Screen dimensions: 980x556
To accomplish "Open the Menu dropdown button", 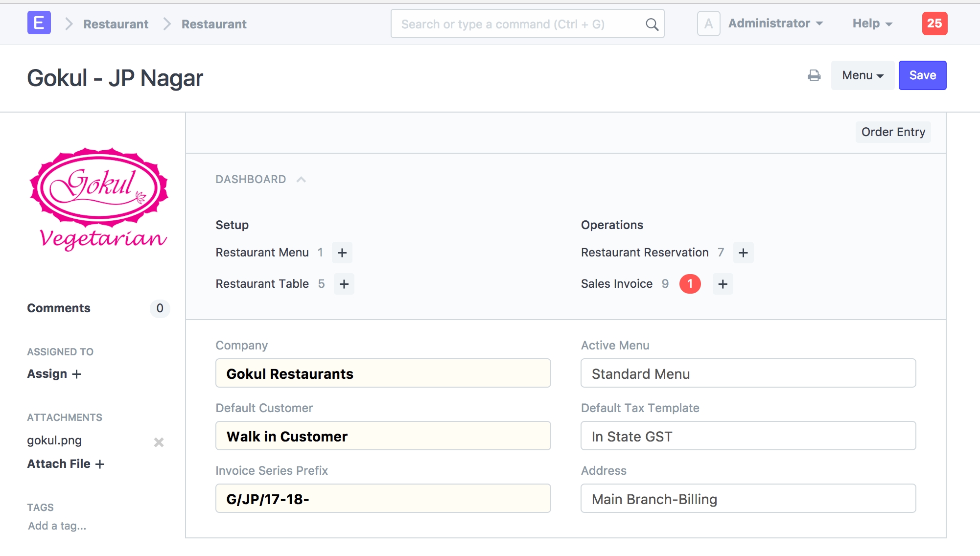I will 862,75.
